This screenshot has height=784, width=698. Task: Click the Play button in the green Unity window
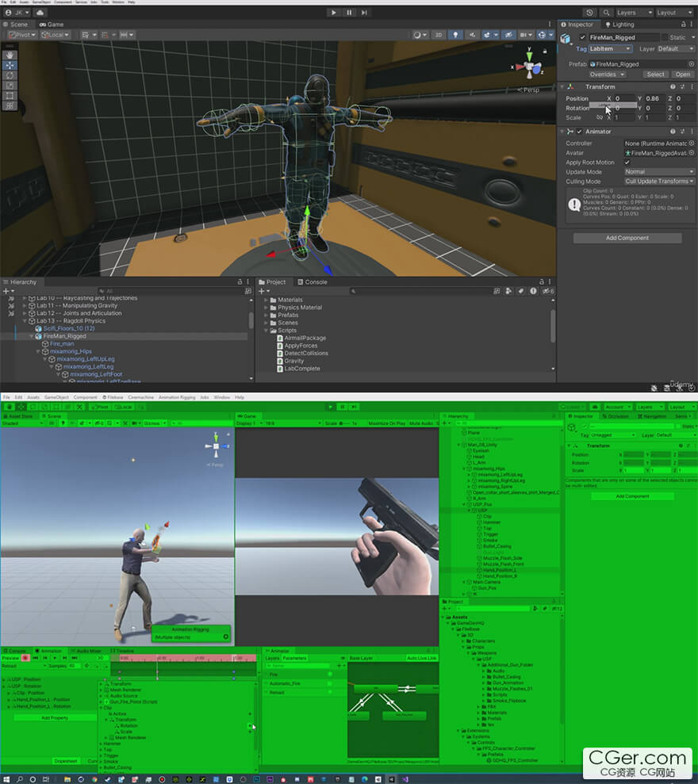330,407
